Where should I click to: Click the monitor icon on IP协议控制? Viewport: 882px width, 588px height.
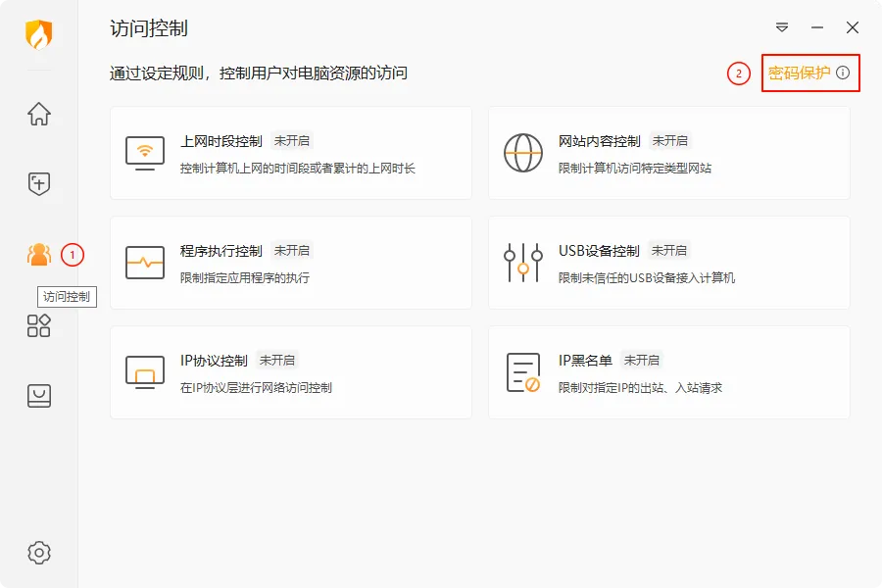145,372
